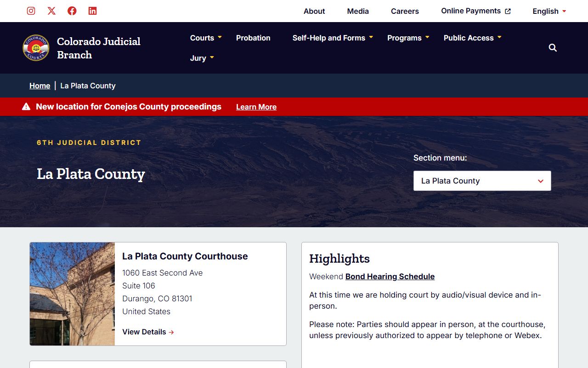Image resolution: width=588 pixels, height=368 pixels.
Task: Open the Facebook social icon
Action: pyautogui.click(x=72, y=11)
